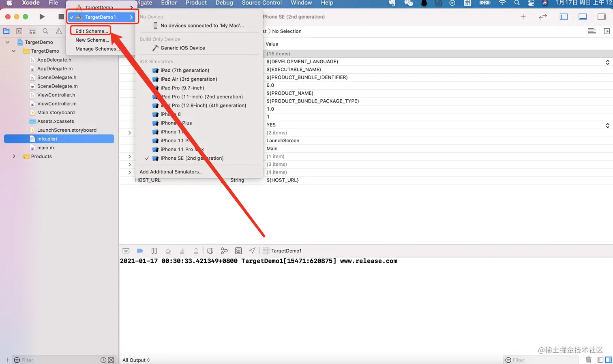This screenshot has width=613, height=364.
Task: Open the Product menu
Action: coord(196,3)
